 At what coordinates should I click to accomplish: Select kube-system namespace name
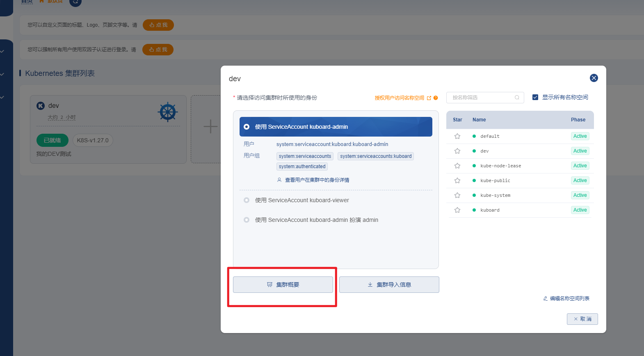click(495, 195)
